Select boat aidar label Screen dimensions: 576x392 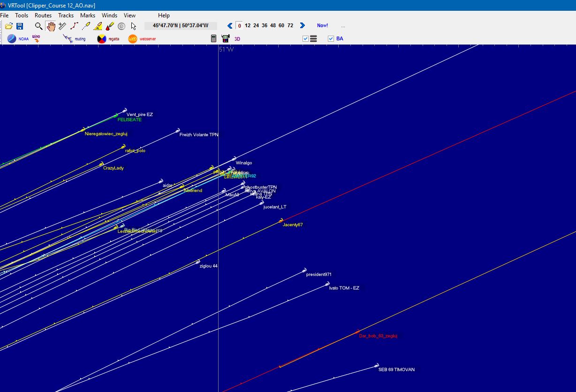pos(167,185)
